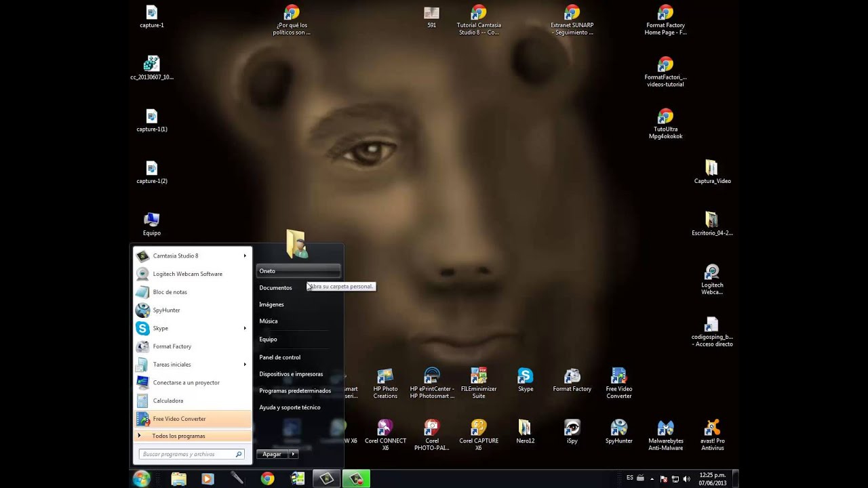The width and height of the screenshot is (868, 488).
Task: Select the codigosping_b Acceso directo shortcut
Action: (712, 332)
